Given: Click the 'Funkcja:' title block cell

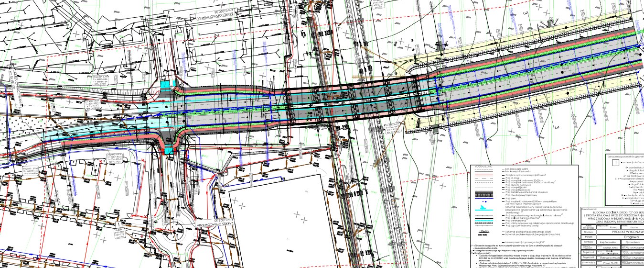Looking at the screenshot, I should 589,242.
